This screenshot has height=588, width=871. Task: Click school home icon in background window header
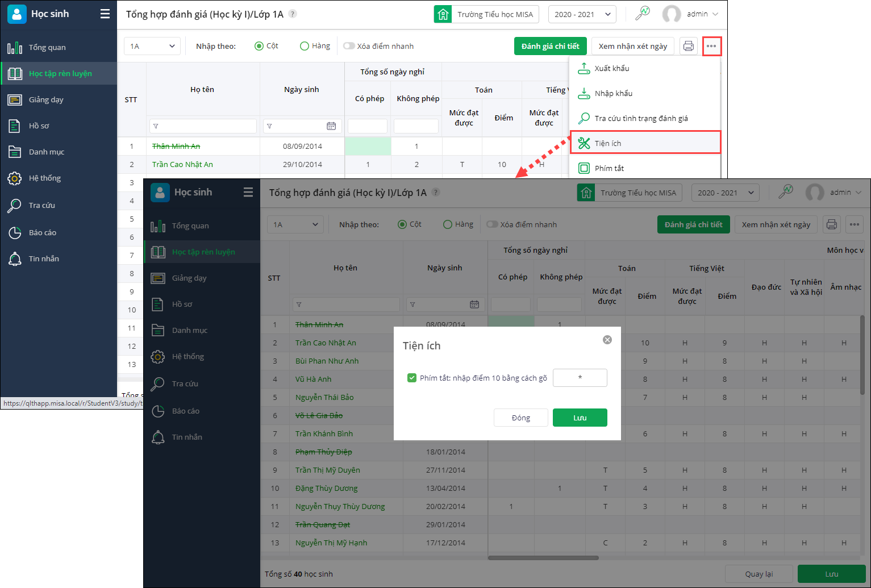click(443, 14)
